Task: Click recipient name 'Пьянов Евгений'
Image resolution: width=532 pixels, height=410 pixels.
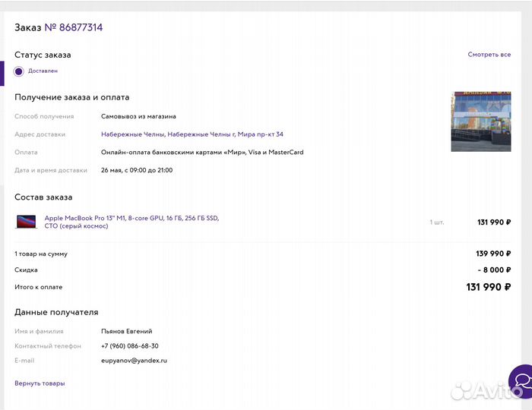Action: pos(127,331)
